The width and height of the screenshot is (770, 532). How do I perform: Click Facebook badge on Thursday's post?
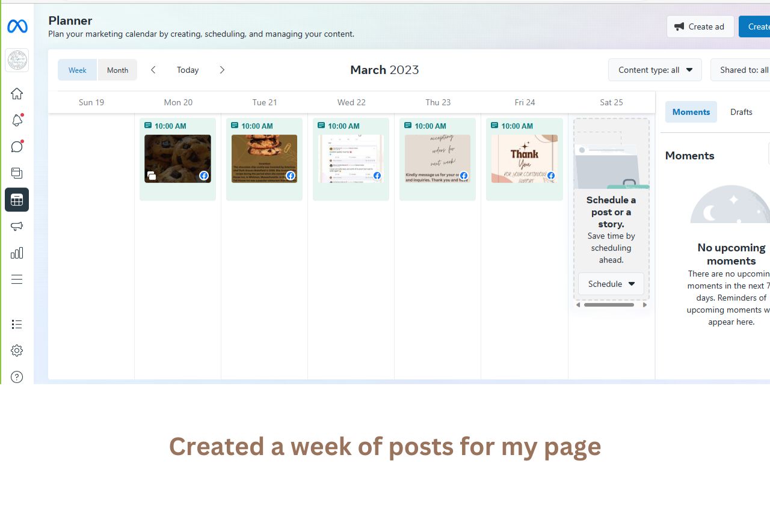coord(464,176)
